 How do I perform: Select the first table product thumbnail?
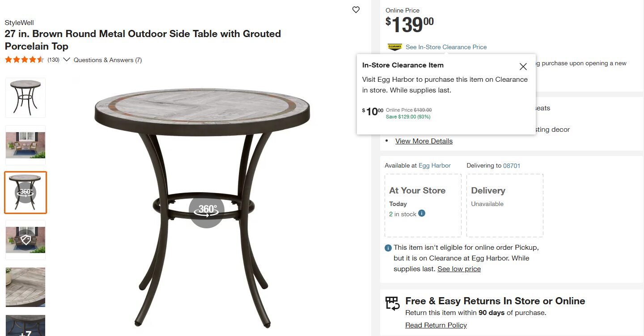tap(25, 98)
